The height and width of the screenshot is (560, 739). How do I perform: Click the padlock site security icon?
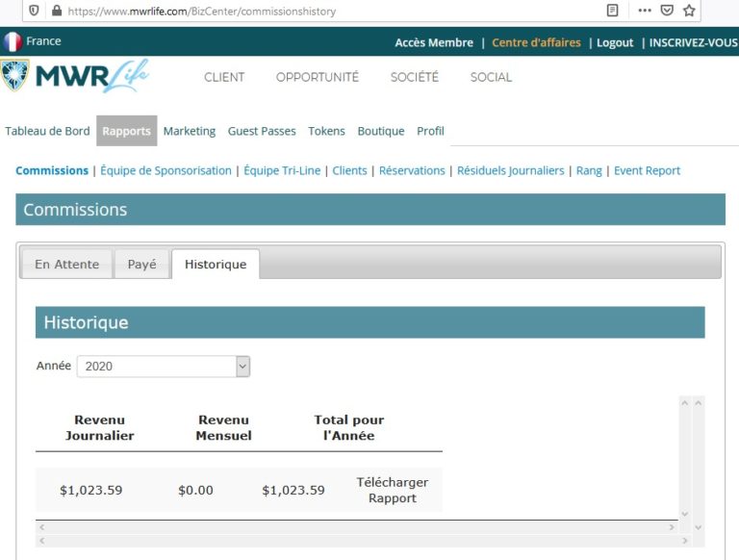pyautogui.click(x=56, y=11)
